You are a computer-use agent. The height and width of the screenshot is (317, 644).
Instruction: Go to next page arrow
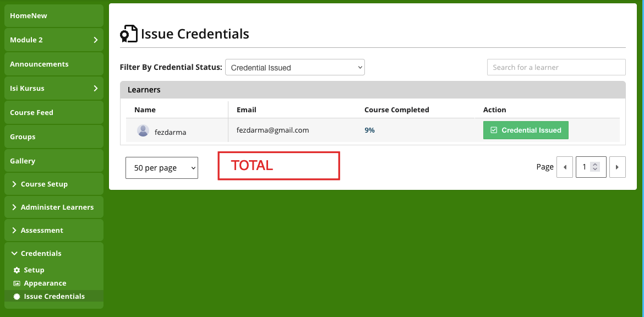(x=617, y=167)
